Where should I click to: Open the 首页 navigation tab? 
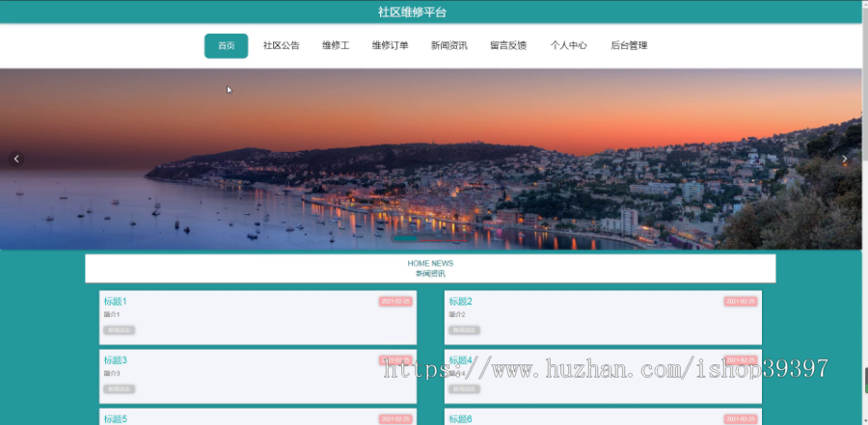point(226,46)
